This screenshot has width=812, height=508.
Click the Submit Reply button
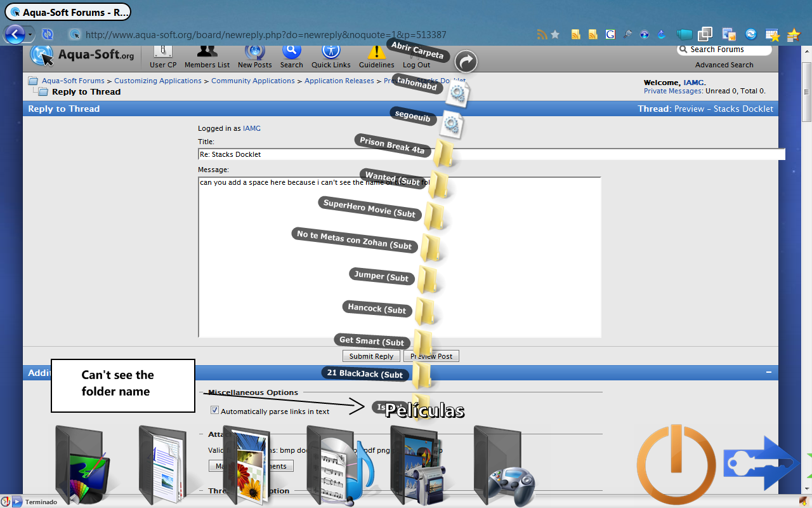[371, 356]
